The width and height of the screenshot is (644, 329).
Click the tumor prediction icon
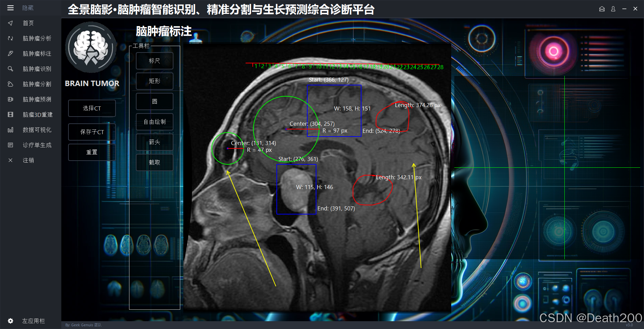point(11,99)
